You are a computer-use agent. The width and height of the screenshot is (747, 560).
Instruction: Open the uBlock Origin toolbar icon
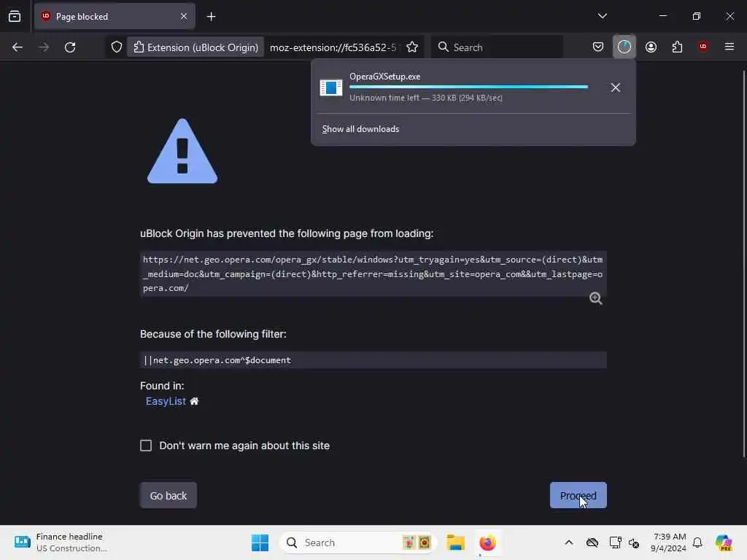(x=703, y=46)
